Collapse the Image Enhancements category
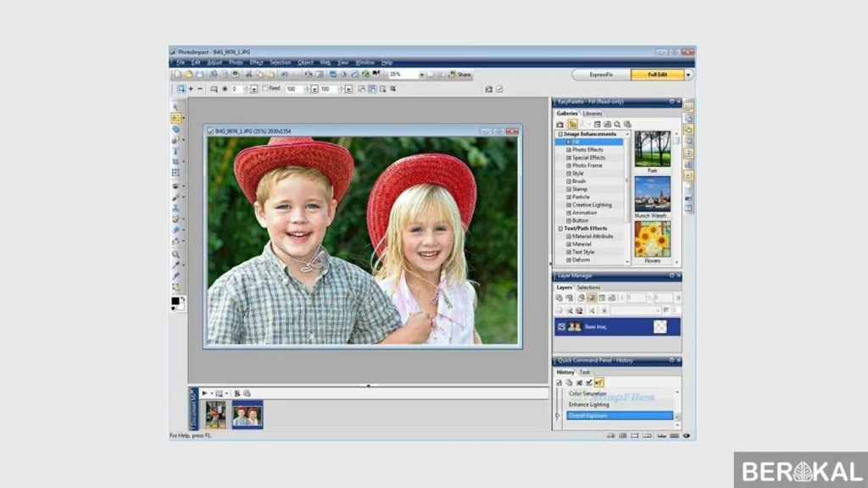 coord(561,134)
